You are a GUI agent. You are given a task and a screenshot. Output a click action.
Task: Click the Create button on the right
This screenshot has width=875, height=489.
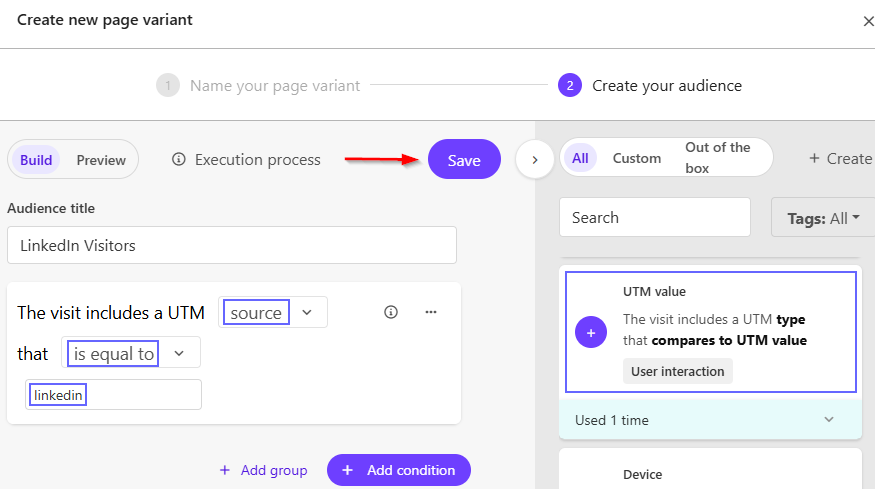(841, 159)
